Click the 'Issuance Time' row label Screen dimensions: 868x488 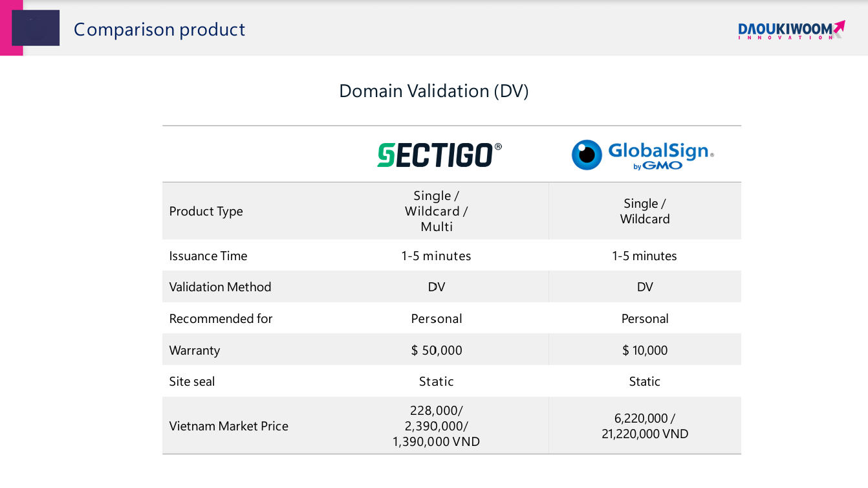pyautogui.click(x=208, y=256)
